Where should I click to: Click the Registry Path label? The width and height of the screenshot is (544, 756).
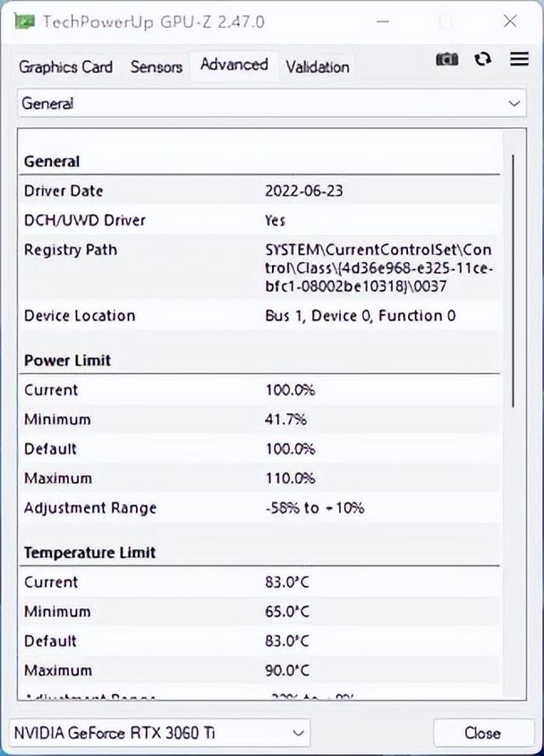[x=71, y=250]
